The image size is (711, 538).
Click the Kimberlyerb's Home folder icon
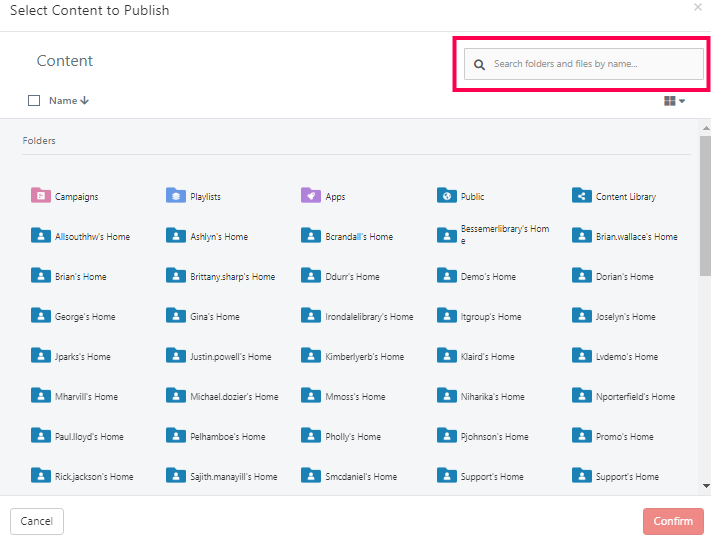tap(311, 355)
